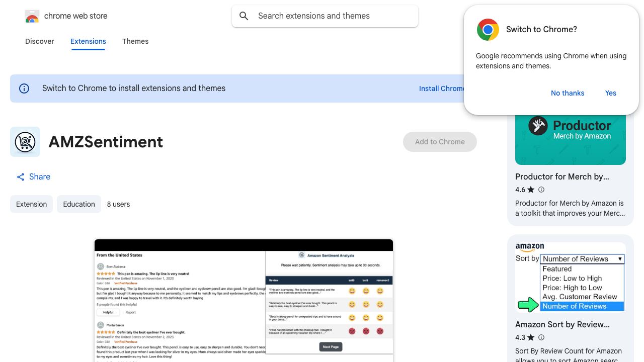
Task: Click the Install Chrome link in the banner
Action: point(442,88)
